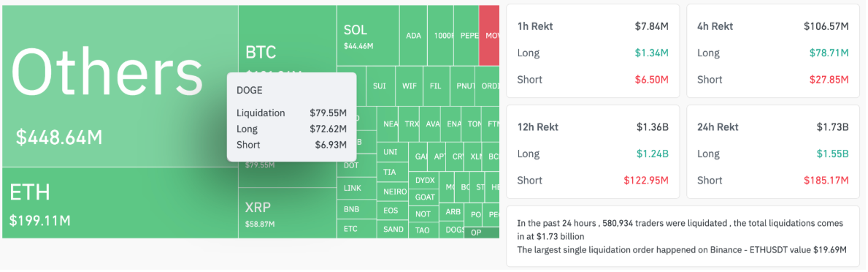
Task: Click the DYDX tile
Action: [425, 181]
